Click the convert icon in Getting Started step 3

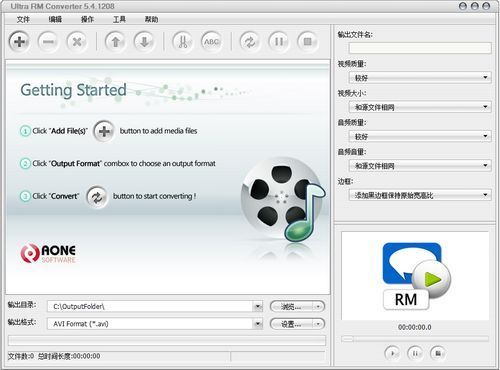pos(97,197)
